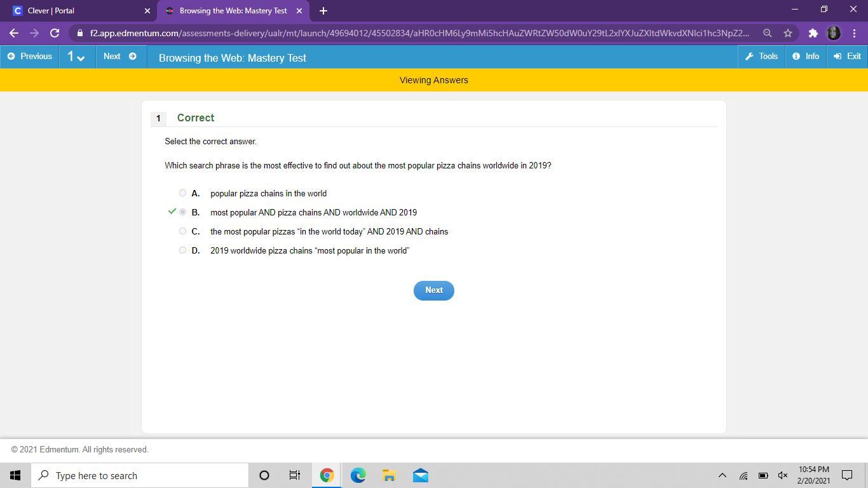
Task: Click the Windows taskbar search box
Action: point(139,475)
